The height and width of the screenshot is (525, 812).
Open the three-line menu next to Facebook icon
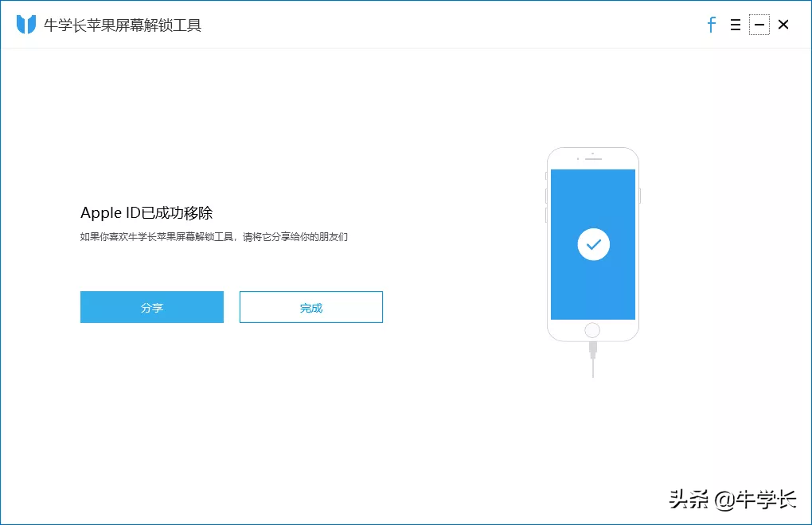click(x=735, y=25)
